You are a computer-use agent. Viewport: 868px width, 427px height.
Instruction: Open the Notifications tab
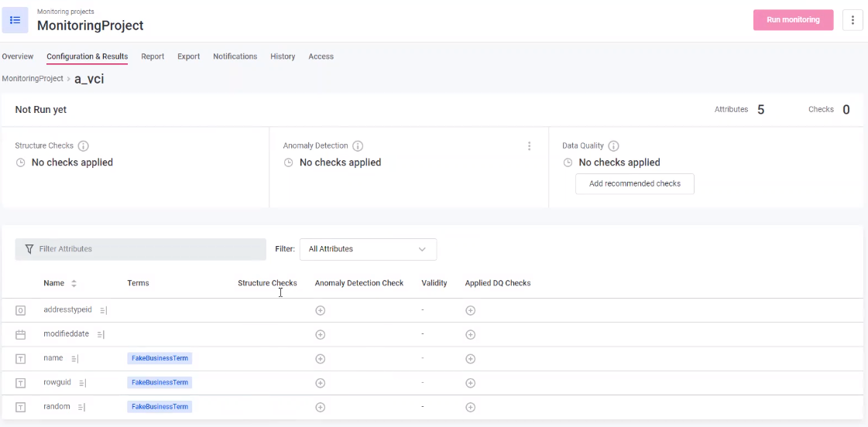coord(235,56)
